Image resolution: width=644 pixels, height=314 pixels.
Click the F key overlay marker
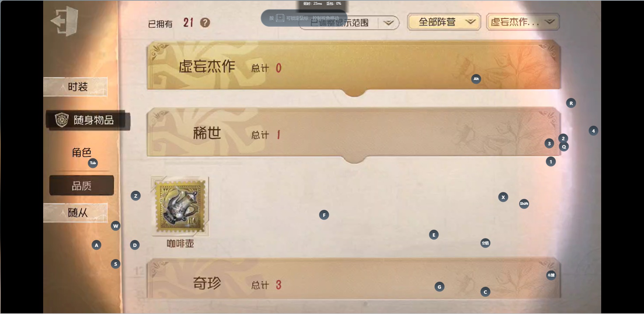tap(324, 215)
